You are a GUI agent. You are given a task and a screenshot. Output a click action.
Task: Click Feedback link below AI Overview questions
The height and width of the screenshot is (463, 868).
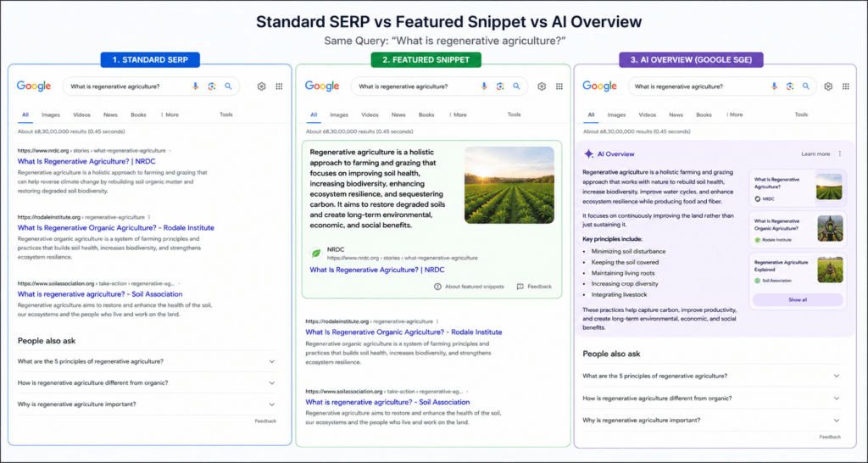tap(830, 437)
